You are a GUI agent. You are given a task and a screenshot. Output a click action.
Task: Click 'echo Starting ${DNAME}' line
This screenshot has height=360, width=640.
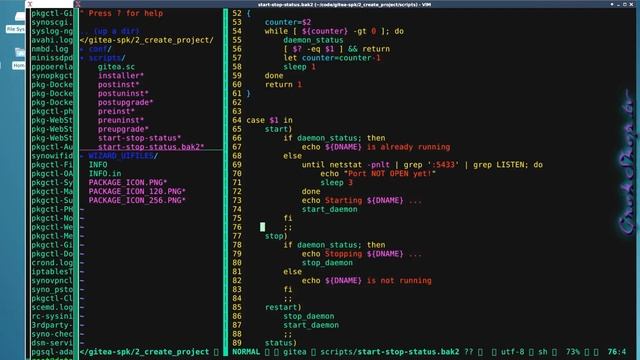[362, 200]
